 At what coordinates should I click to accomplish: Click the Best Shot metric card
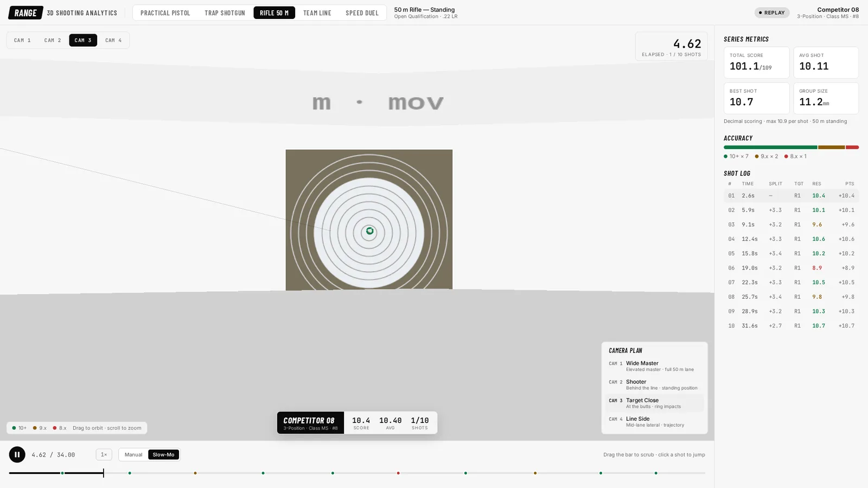[756, 98]
